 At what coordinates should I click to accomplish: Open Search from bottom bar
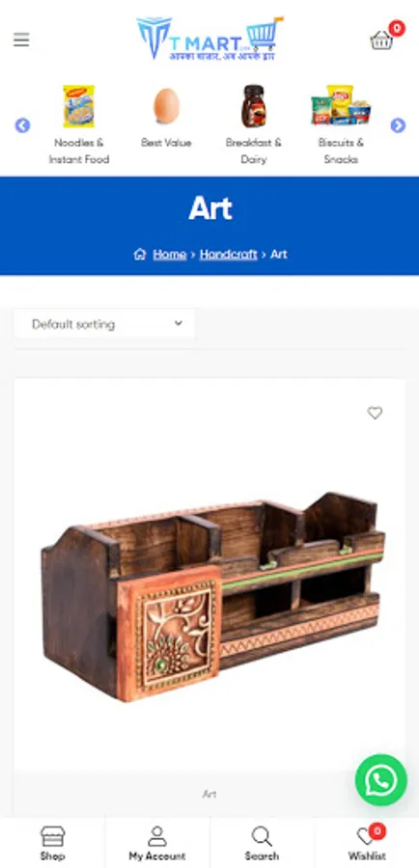coord(262,843)
